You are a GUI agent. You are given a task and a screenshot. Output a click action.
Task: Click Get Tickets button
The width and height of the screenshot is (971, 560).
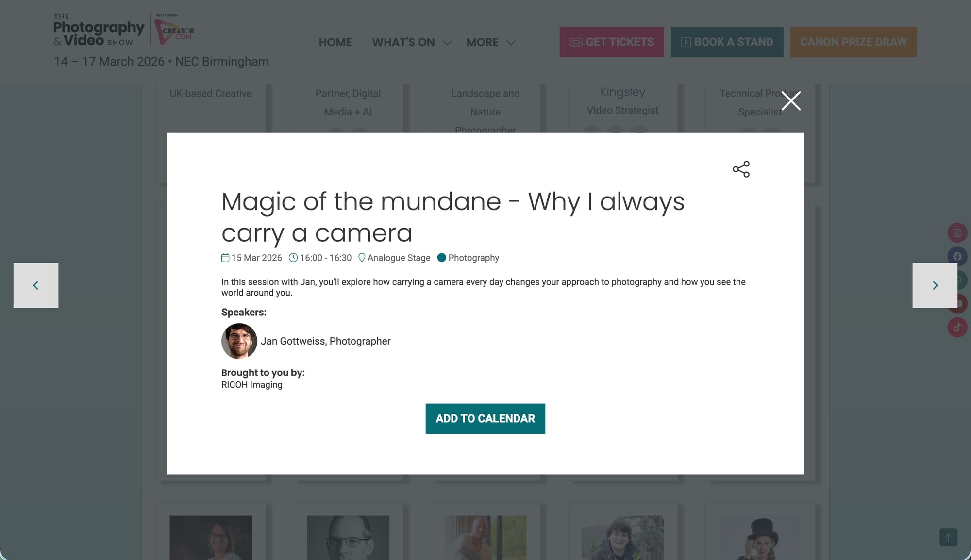[x=612, y=42]
